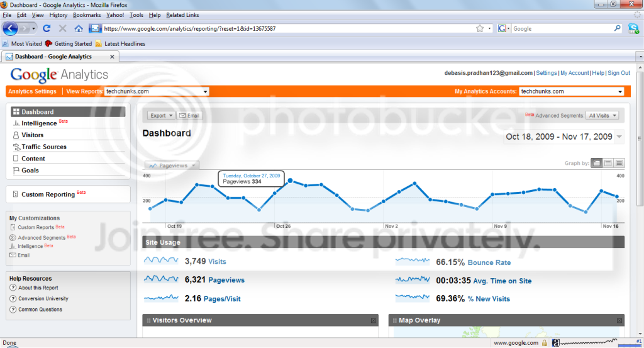Open the History menu
644x348 pixels.
[x=58, y=15]
